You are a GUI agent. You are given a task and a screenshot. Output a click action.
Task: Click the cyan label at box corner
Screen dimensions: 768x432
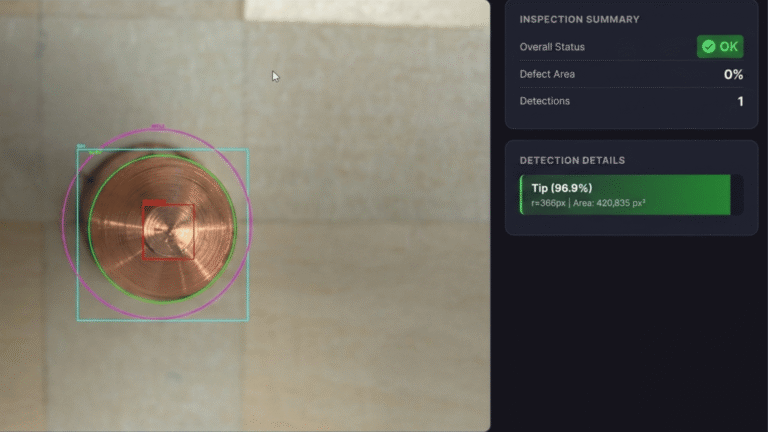coord(81,146)
